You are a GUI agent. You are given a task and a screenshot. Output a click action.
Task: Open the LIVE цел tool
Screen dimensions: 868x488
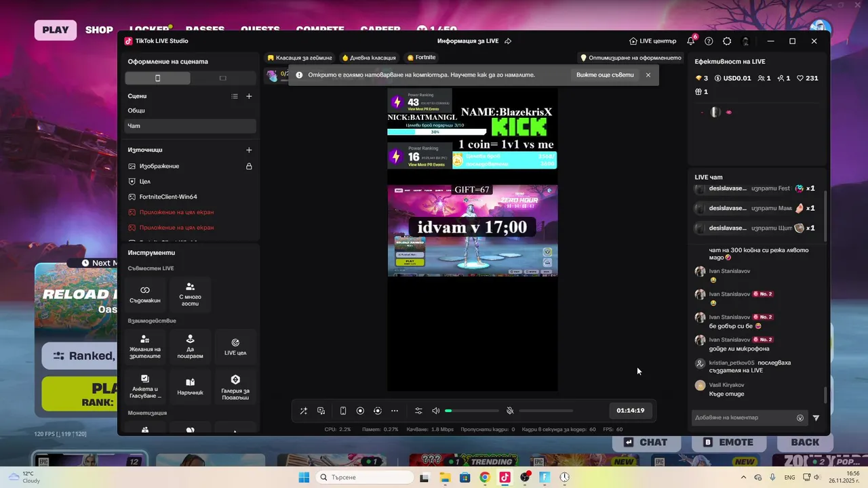point(235,346)
